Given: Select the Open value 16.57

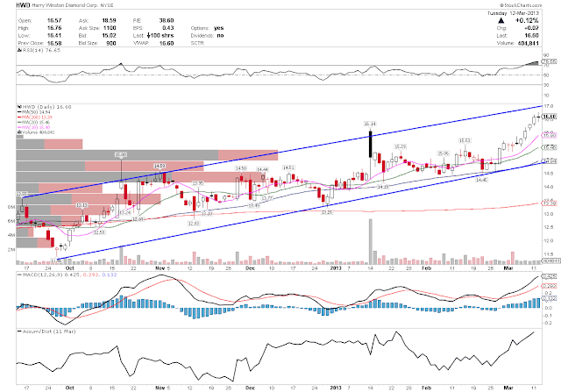Looking at the screenshot, I should tap(54, 21).
